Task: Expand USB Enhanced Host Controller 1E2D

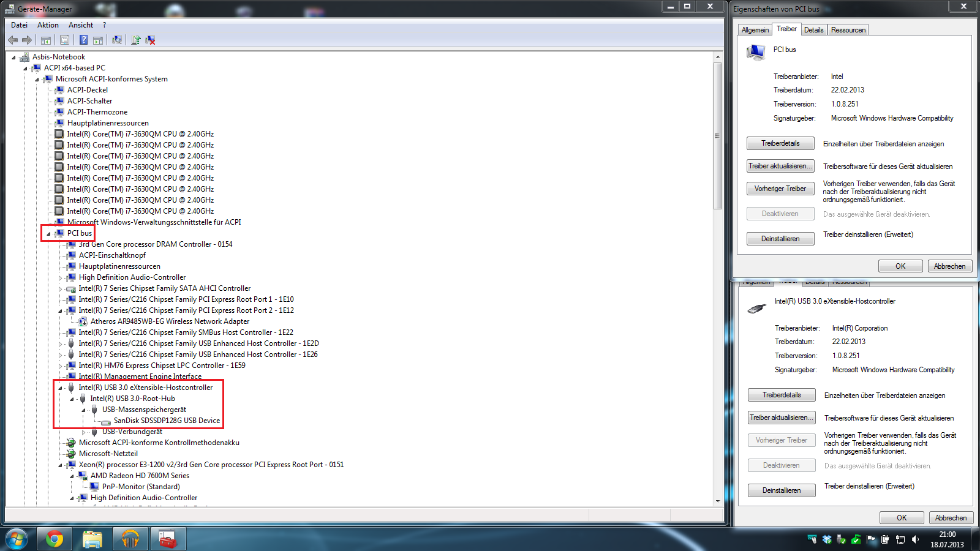Action: click(x=60, y=344)
